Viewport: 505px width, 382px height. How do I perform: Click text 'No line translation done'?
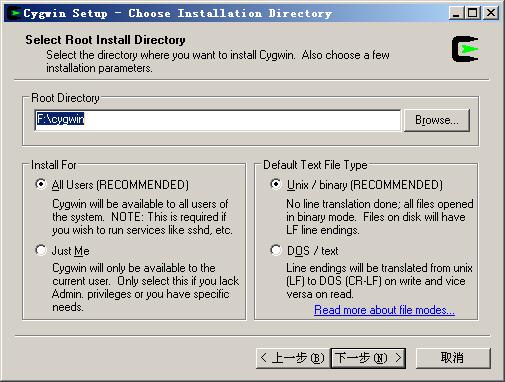[x=343, y=204]
